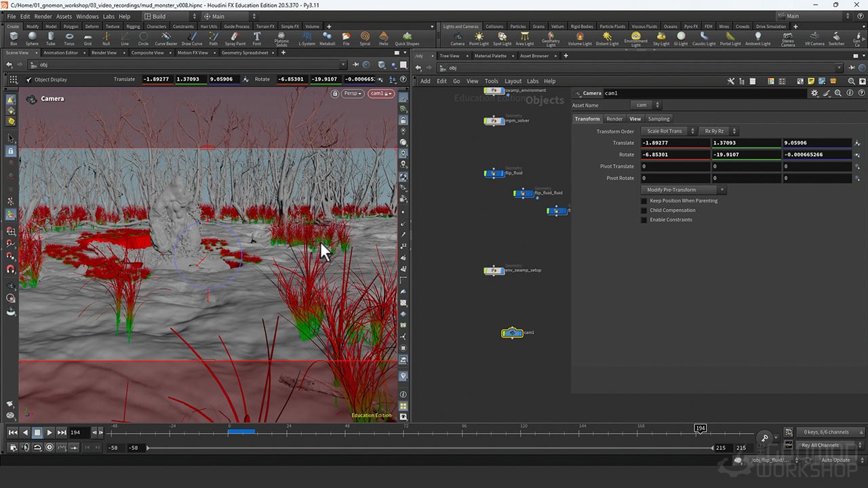Click timeline frame marker at 194

(x=701, y=428)
